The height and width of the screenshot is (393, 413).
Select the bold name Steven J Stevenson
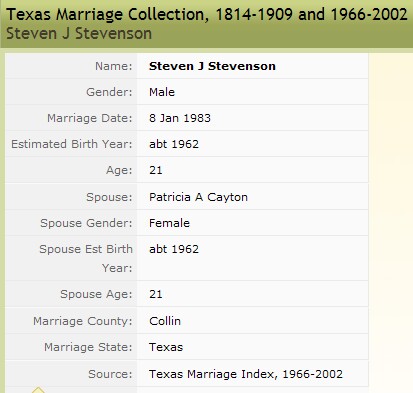pyautogui.click(x=212, y=66)
